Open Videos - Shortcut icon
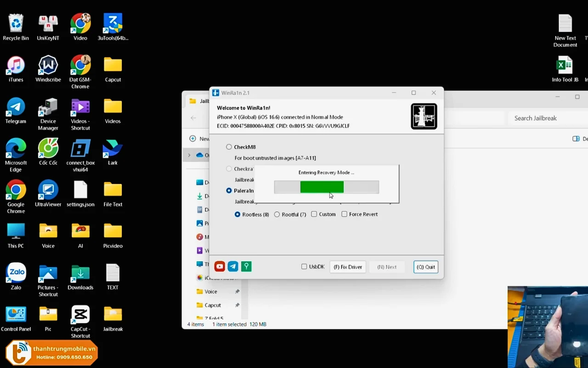This screenshot has width=588, height=368. tap(80, 114)
